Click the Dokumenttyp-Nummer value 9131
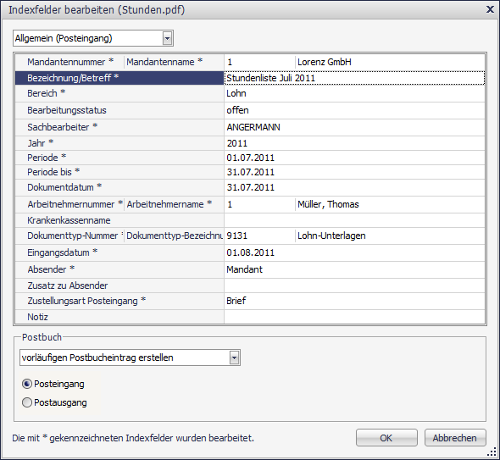Image resolution: width=500 pixels, height=460 pixels. point(260,236)
